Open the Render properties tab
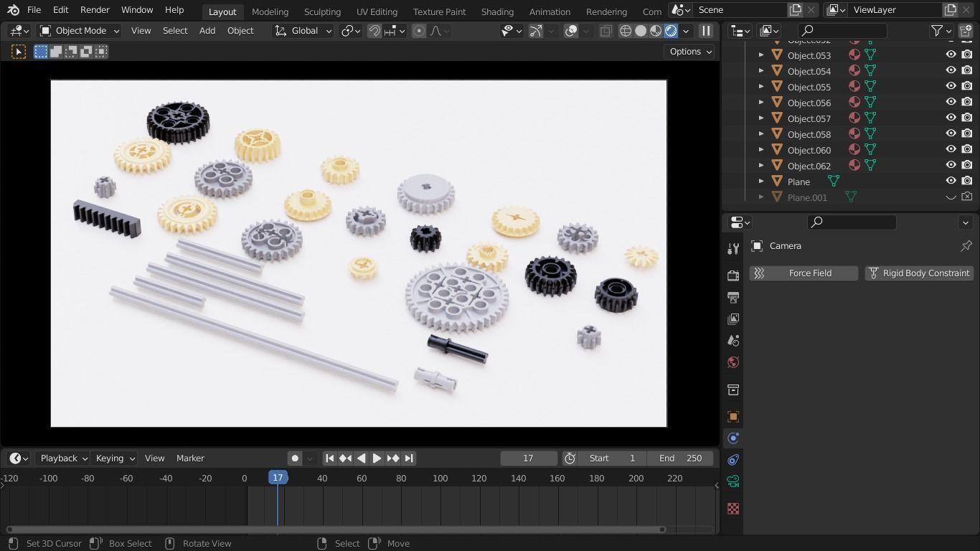Image resolution: width=980 pixels, height=551 pixels. 732,275
